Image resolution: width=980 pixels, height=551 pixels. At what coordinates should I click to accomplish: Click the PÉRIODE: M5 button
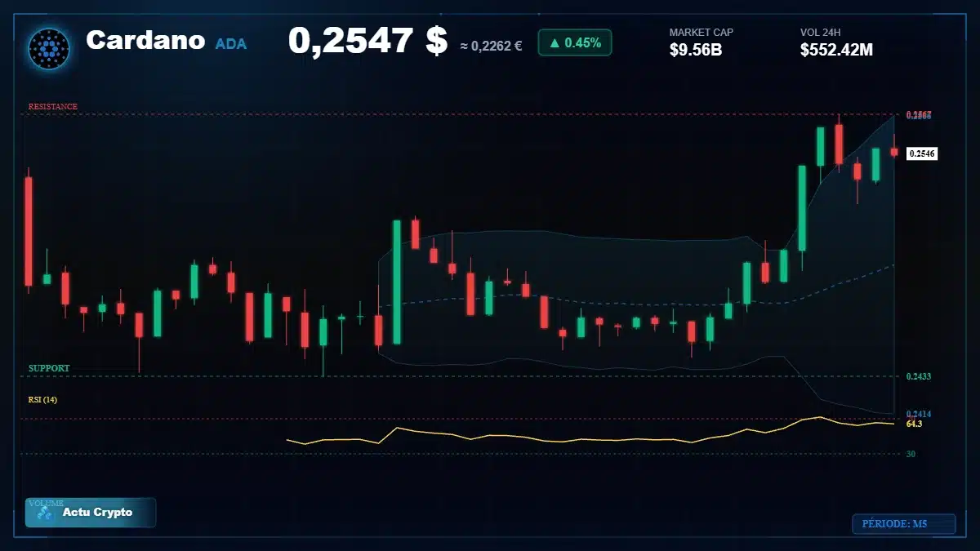[x=903, y=524]
